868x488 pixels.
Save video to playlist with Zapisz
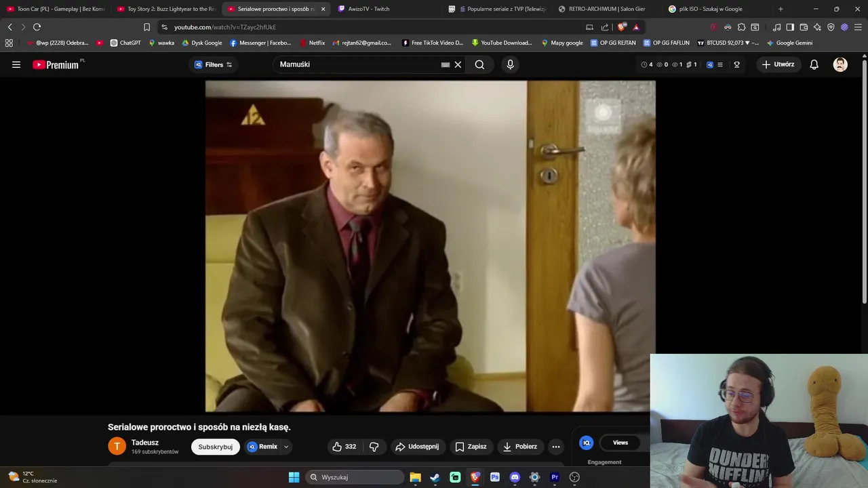click(x=471, y=447)
